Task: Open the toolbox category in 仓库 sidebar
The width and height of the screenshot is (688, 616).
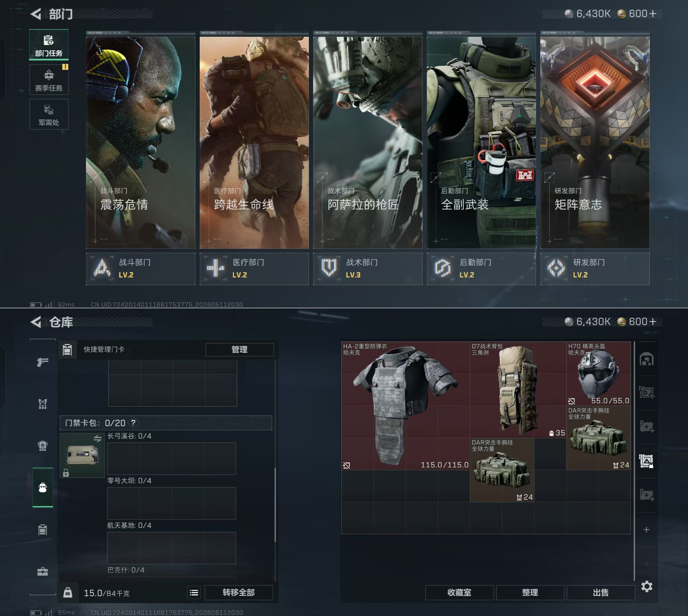Action: pos(43,572)
